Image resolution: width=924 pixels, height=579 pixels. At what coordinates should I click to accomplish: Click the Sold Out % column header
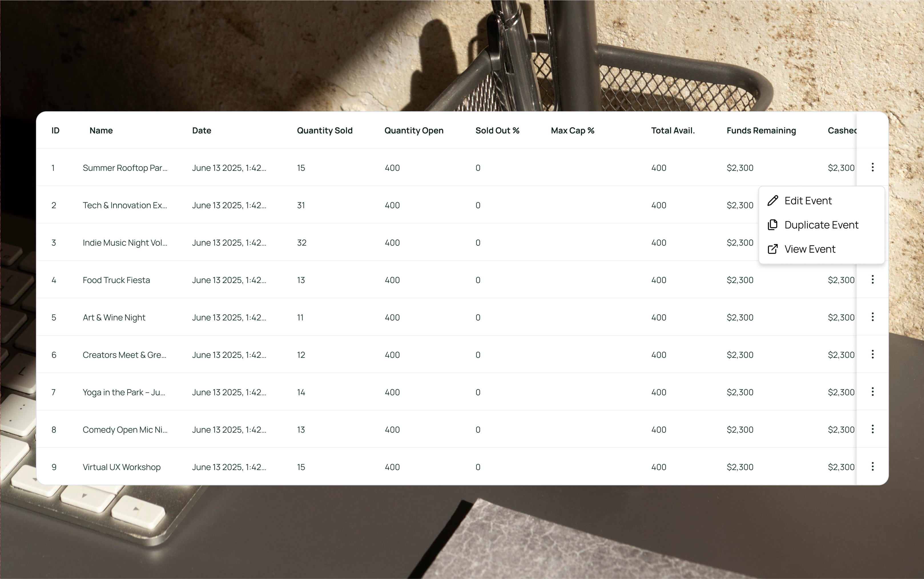click(x=497, y=131)
